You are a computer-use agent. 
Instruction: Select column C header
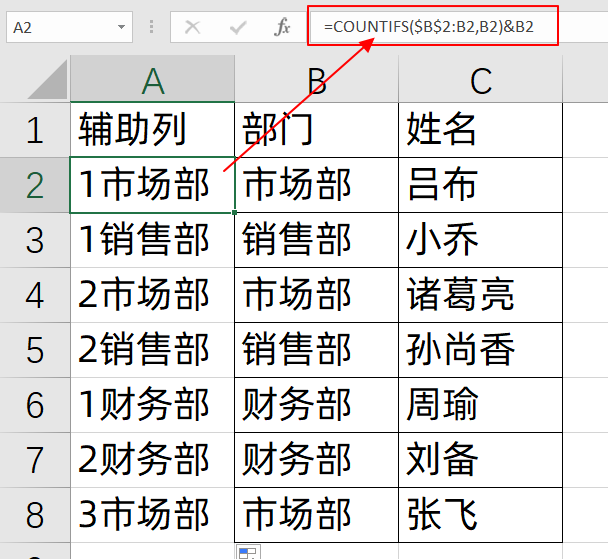480,79
